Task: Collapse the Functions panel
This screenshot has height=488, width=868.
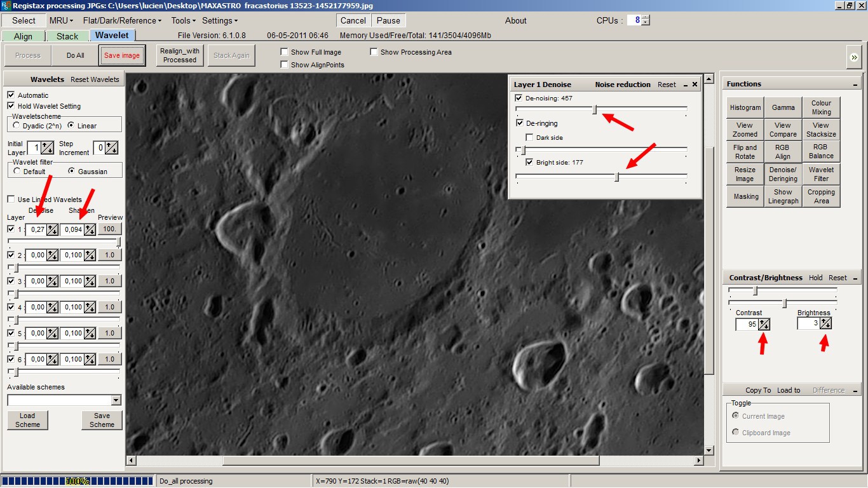Action: [x=855, y=84]
